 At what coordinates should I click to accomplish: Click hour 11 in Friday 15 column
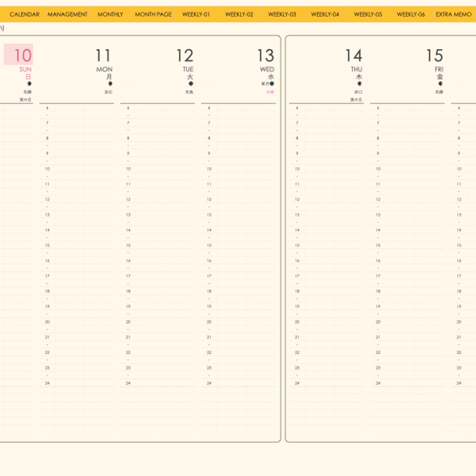(378, 184)
